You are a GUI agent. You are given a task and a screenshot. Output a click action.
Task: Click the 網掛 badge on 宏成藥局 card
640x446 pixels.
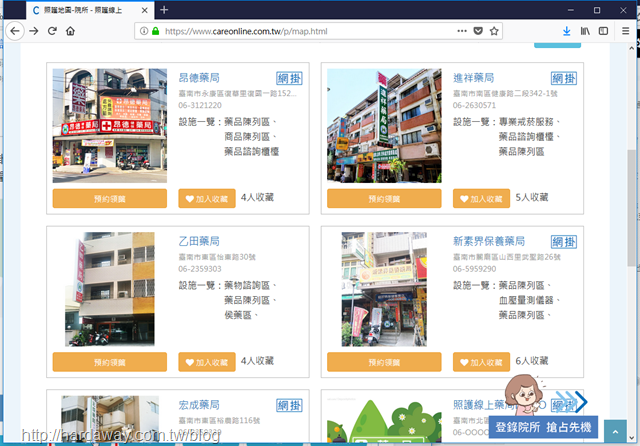[289, 406]
